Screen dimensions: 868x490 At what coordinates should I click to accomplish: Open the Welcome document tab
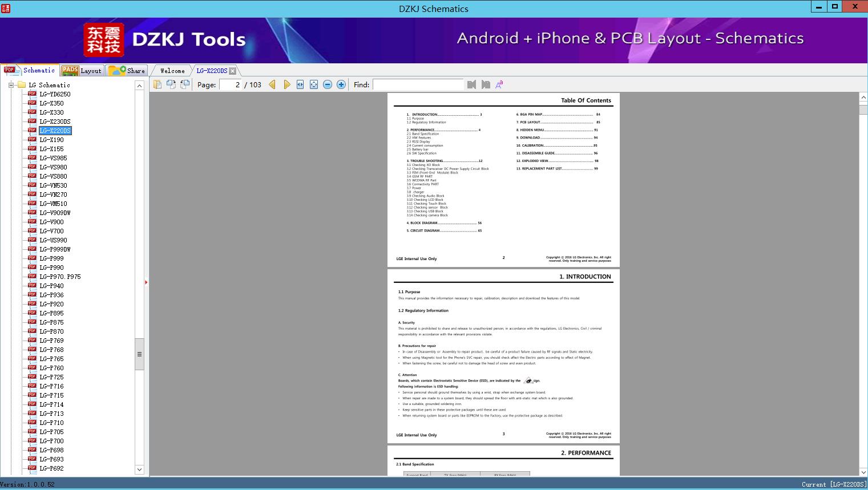click(x=172, y=71)
